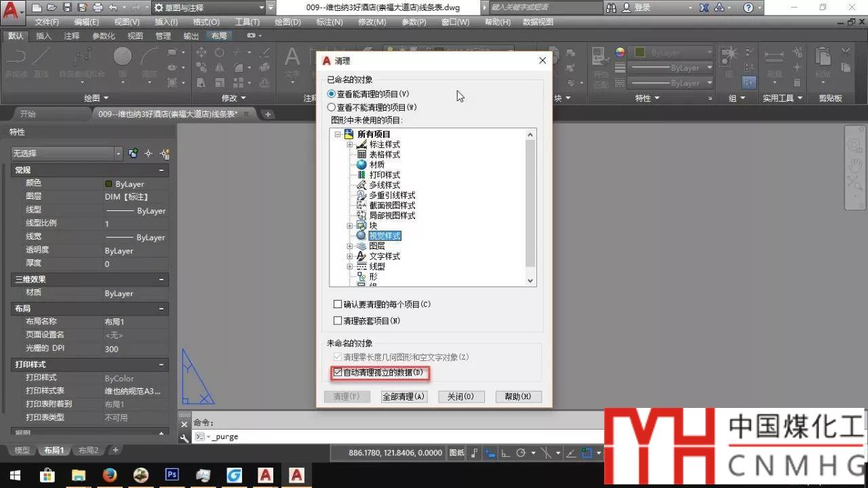Click the command line customize wrench icon
Screen dimensions: 868x488
click(184, 437)
